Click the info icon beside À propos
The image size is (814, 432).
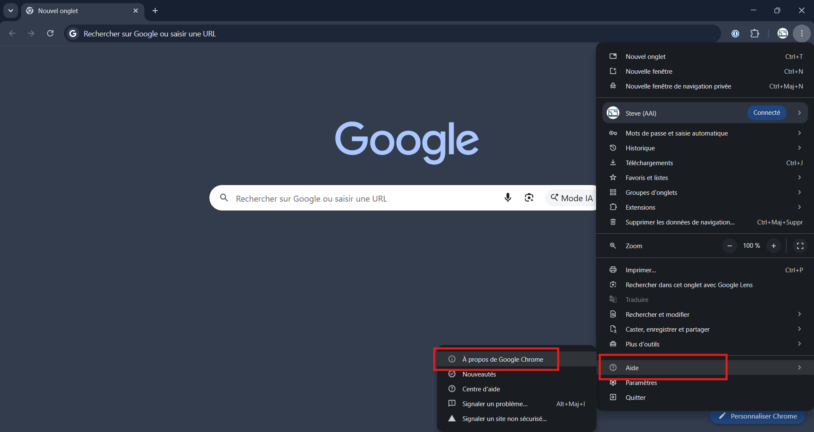452,359
